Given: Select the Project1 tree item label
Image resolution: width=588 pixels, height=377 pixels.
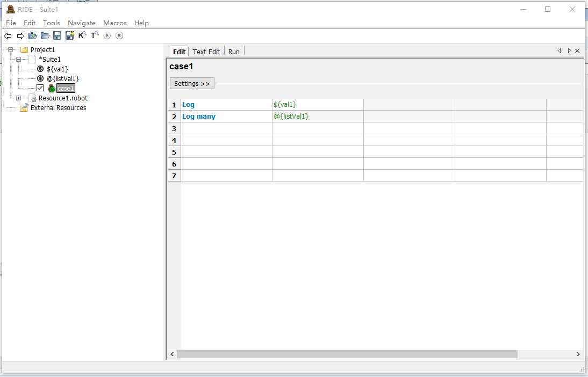Looking at the screenshot, I should click(x=43, y=49).
